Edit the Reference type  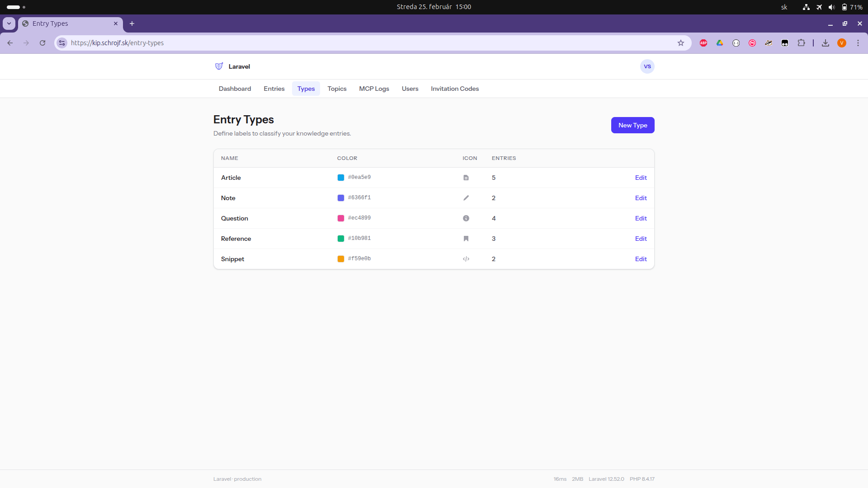641,239
